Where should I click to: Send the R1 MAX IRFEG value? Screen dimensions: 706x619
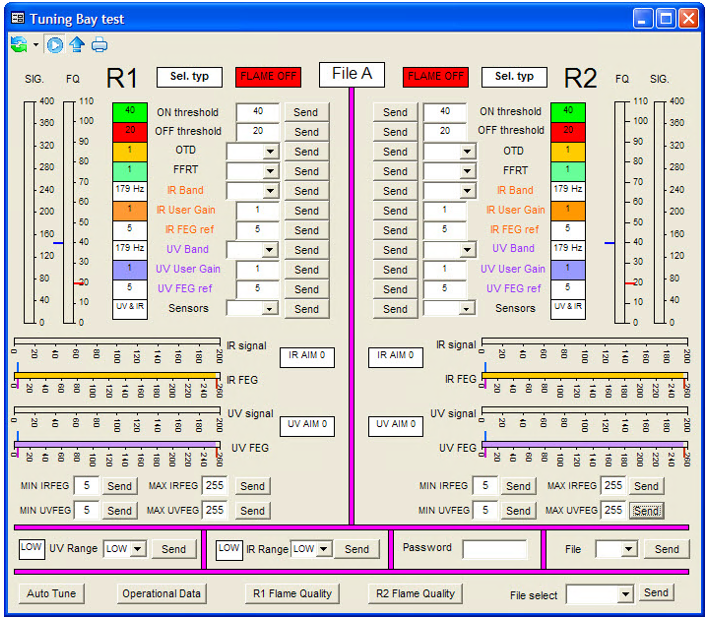coord(252,486)
